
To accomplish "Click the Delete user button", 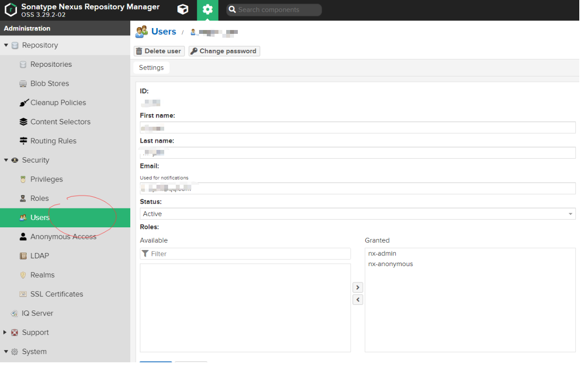I will (x=159, y=51).
